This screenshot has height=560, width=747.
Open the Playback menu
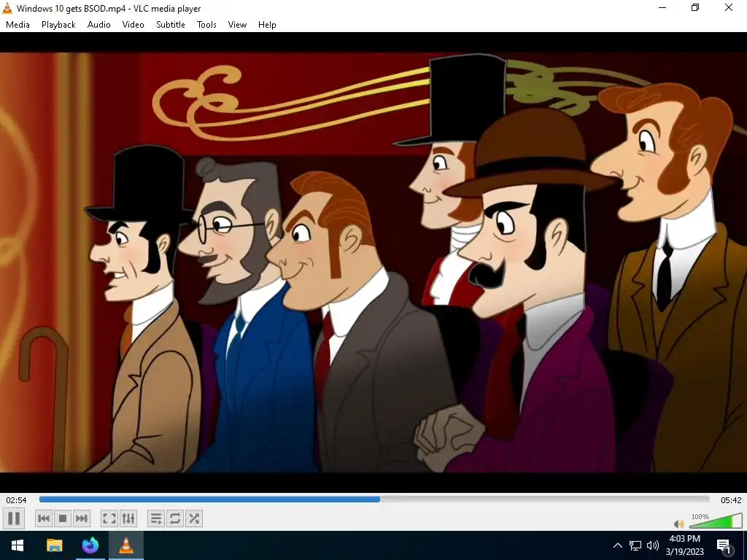(x=58, y=25)
